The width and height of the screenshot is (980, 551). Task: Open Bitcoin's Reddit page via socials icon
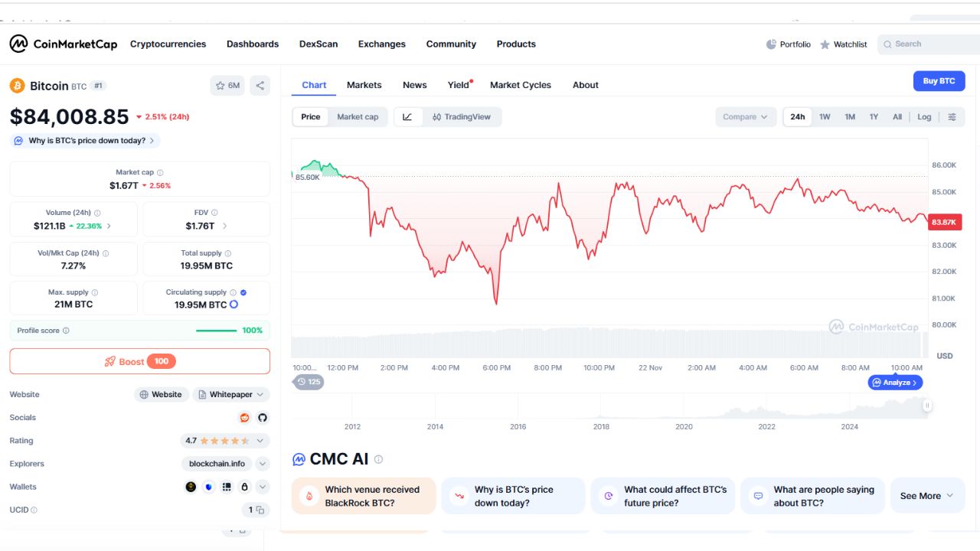click(244, 418)
